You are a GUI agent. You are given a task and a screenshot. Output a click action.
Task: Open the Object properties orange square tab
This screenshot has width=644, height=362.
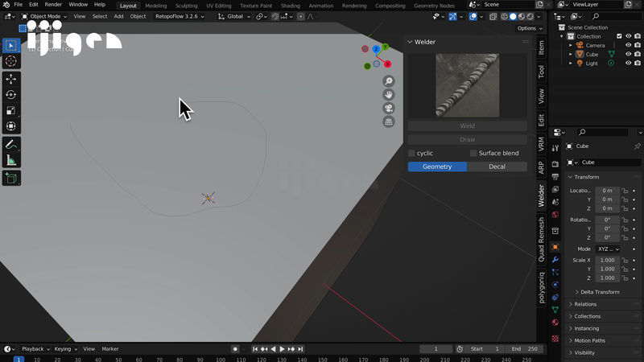pos(555,247)
